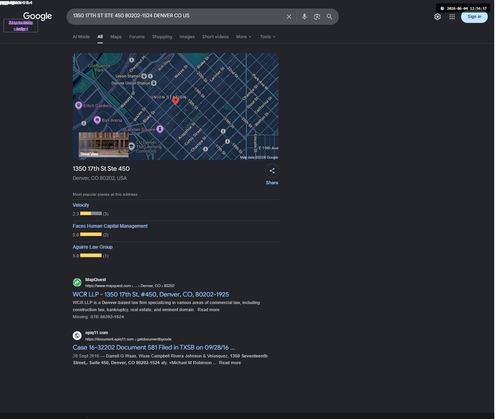Click the Sign in button
The image size is (500, 419).
(x=474, y=17)
